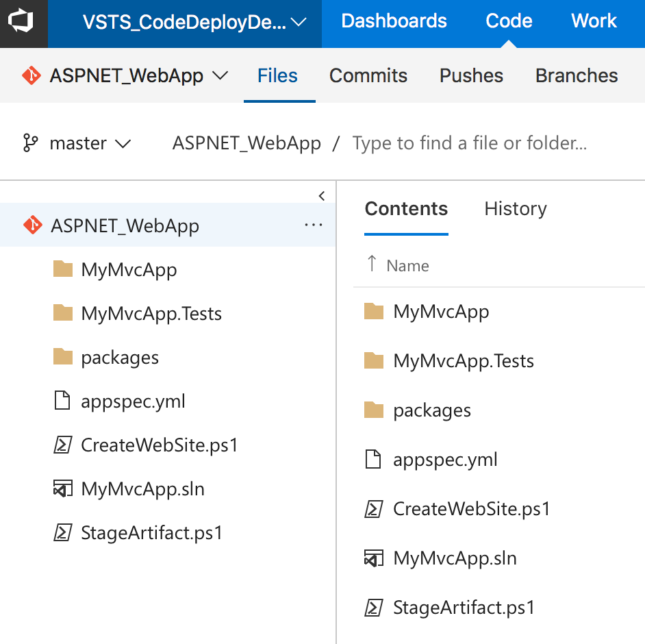Open packages in Contents list
Viewport: 645px width, 644px height.
point(432,410)
